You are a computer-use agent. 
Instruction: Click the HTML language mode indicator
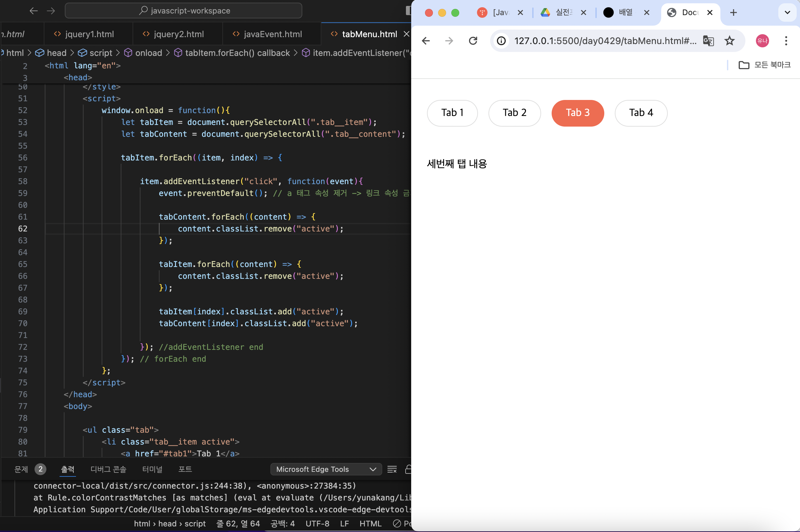point(370,523)
